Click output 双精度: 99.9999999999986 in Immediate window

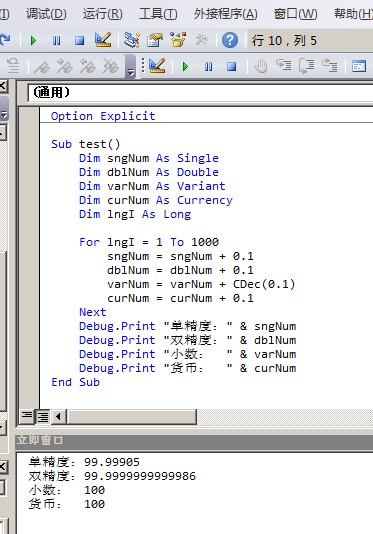112,476
